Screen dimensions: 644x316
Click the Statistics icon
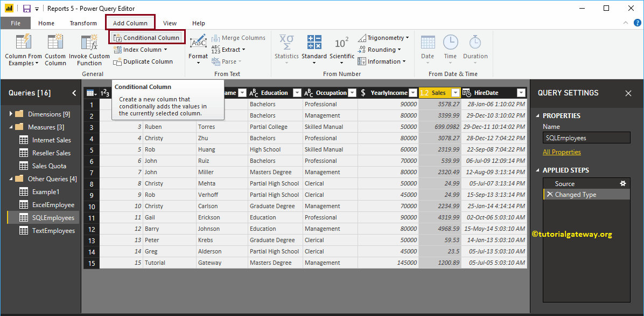click(x=286, y=43)
